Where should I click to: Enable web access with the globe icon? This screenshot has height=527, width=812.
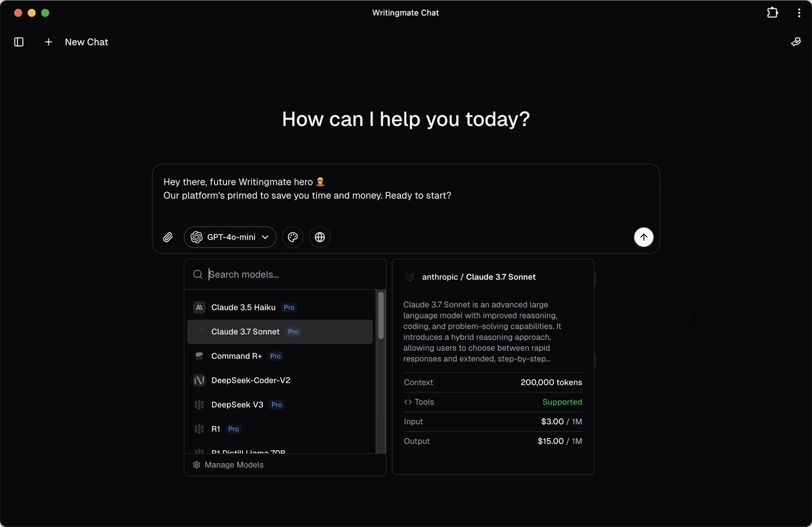click(x=320, y=237)
